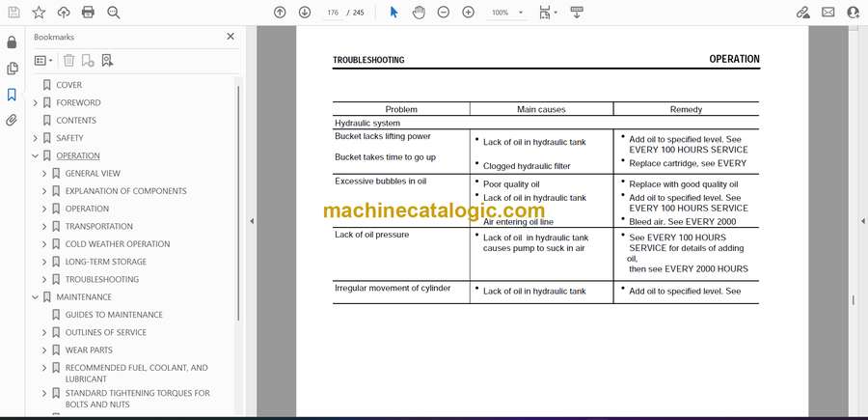This screenshot has width=868, height=420.
Task: Click 'Irregular movement of cylinder' cell
Action: point(393,288)
